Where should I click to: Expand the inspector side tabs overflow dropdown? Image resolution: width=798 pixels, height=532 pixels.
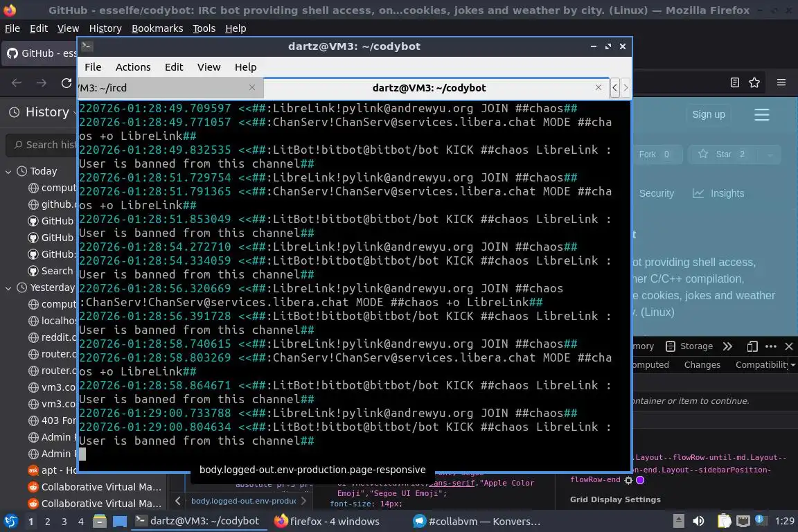tap(793, 364)
